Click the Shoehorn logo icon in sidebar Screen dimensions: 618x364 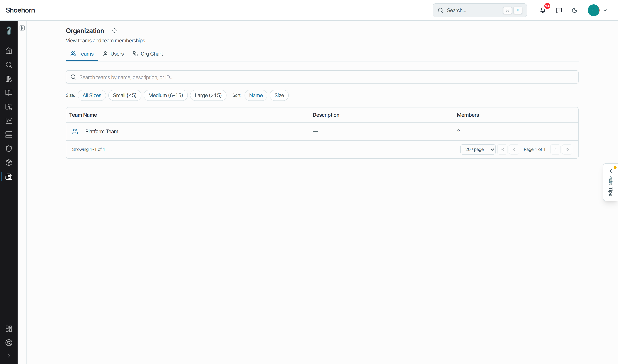coord(9,31)
